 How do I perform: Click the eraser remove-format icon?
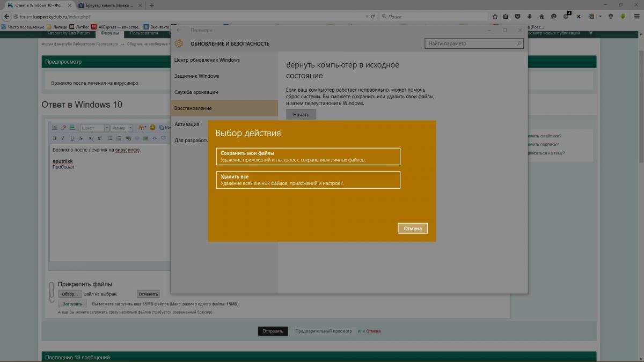coord(63,128)
